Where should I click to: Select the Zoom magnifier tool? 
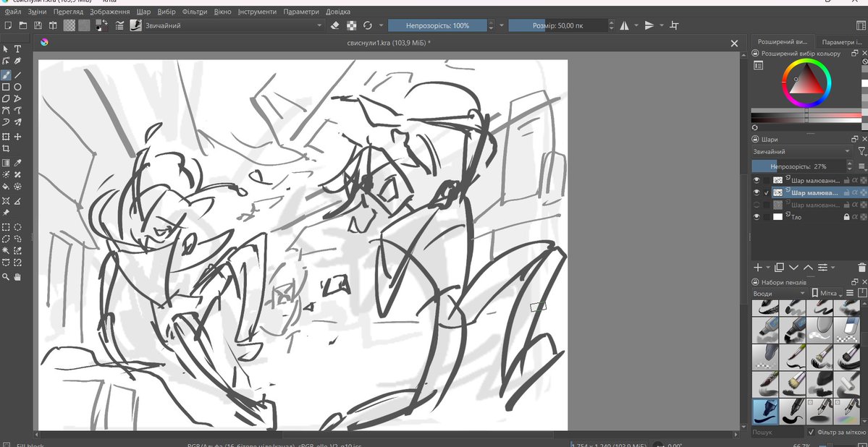click(x=6, y=276)
